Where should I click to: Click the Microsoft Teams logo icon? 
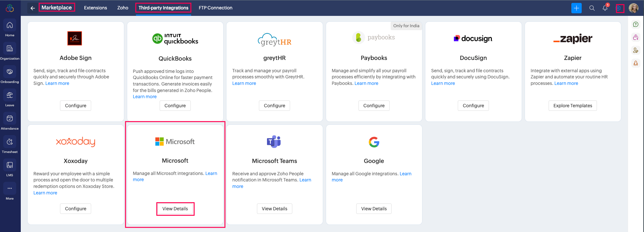click(274, 142)
